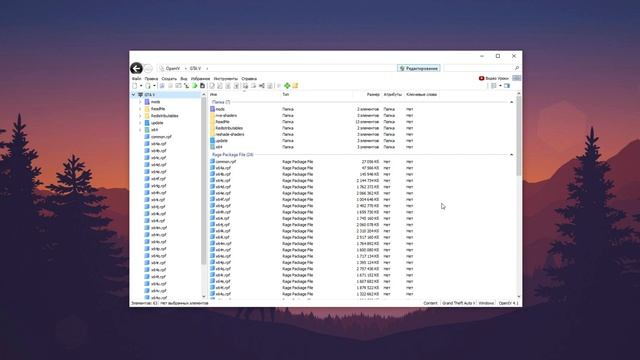Open the Избранное menu
This screenshot has height=360, width=640.
pos(200,78)
